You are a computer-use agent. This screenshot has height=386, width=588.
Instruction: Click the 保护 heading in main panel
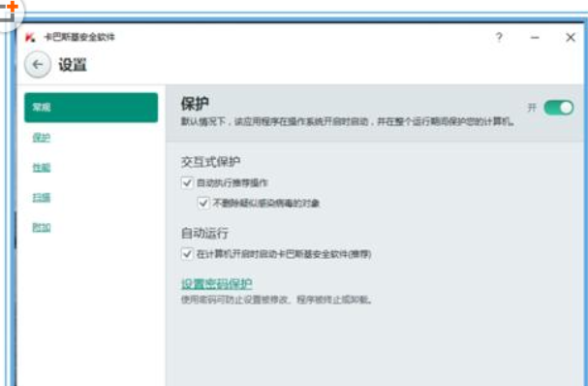coord(195,104)
